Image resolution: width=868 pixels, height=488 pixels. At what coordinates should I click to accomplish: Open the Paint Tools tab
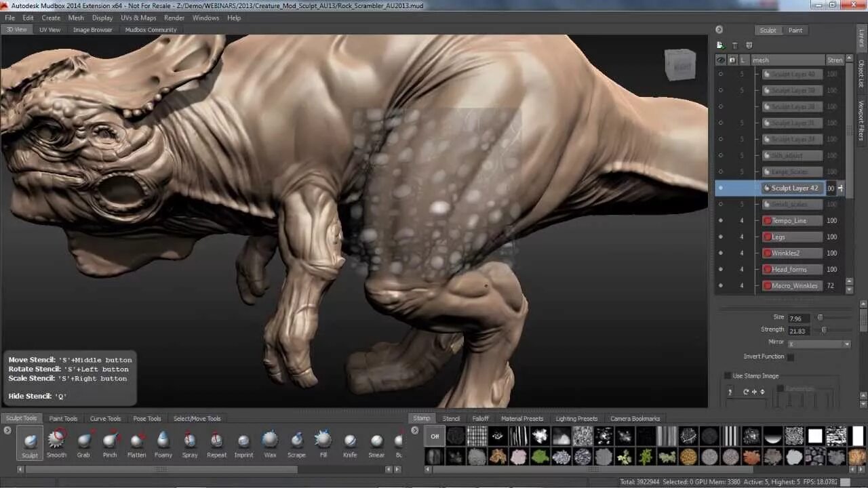pos(63,418)
